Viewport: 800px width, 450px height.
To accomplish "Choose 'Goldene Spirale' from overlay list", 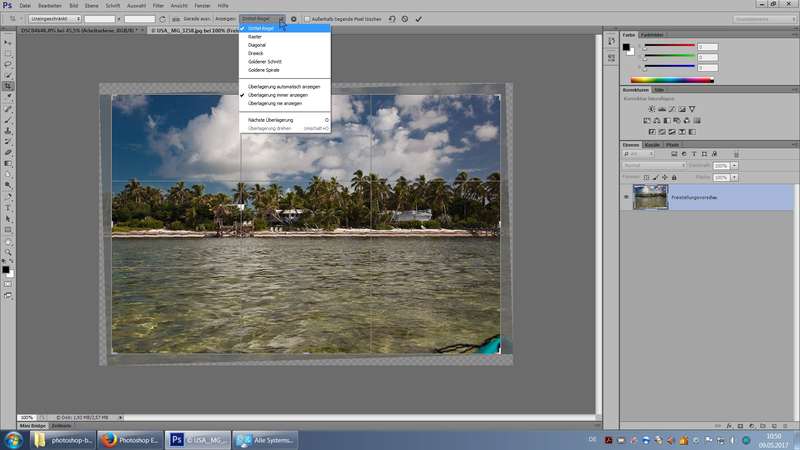I will (264, 70).
